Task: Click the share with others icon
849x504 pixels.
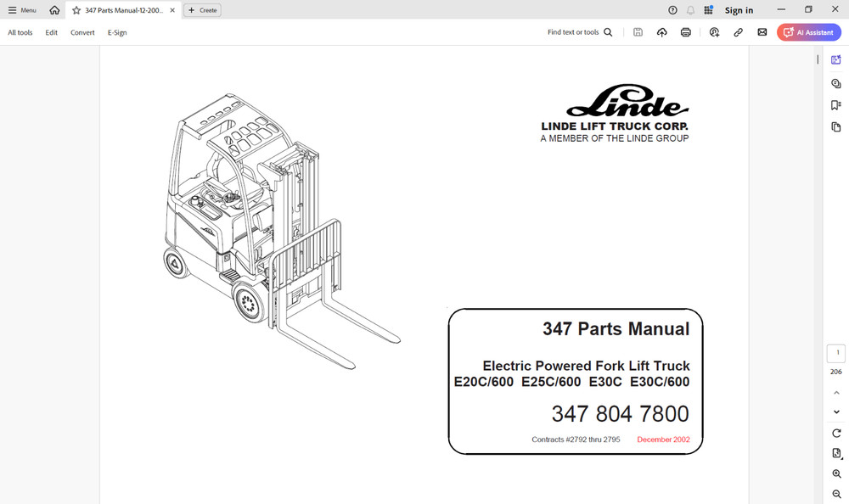Action: click(714, 32)
